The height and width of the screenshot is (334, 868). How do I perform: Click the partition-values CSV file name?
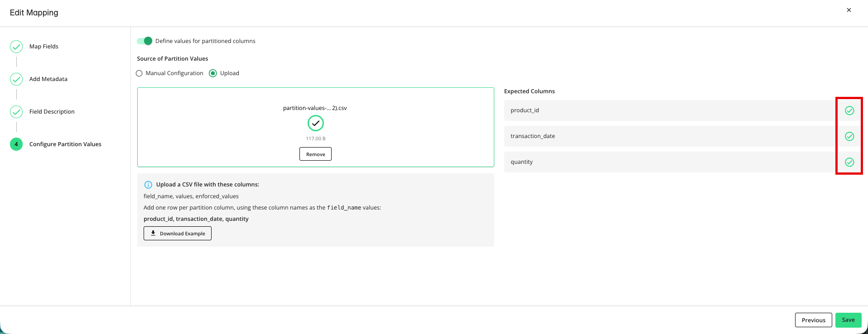click(315, 108)
